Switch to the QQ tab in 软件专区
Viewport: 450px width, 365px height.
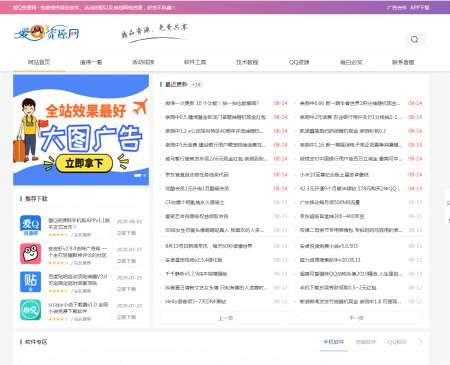397,342
